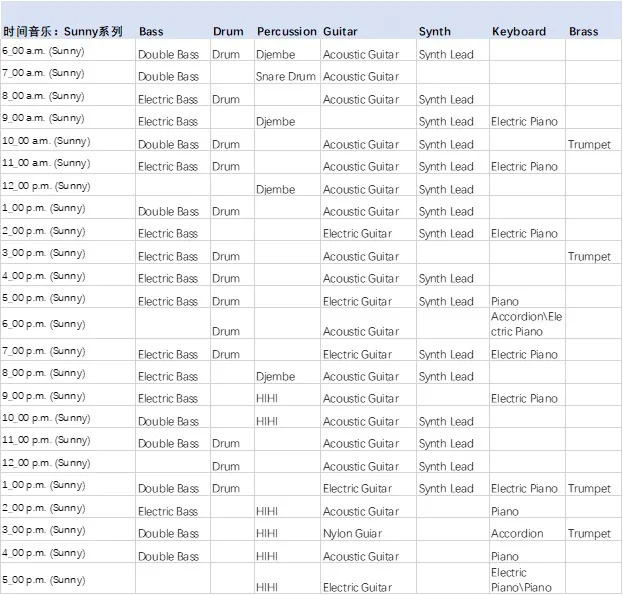Click 'Electric Piano' in the 9_00 p.m. row
Viewport: 623px width, 595px height.
(524, 398)
